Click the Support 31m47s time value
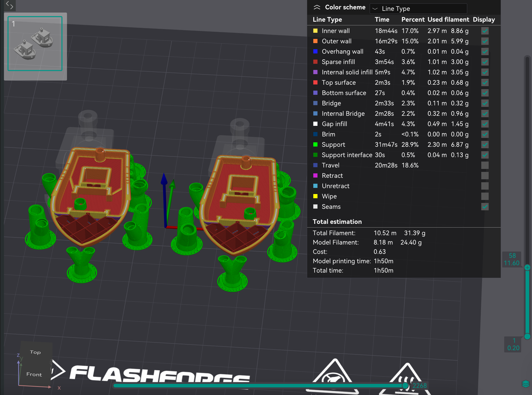Viewport: 532px width, 395px height. (x=386, y=145)
